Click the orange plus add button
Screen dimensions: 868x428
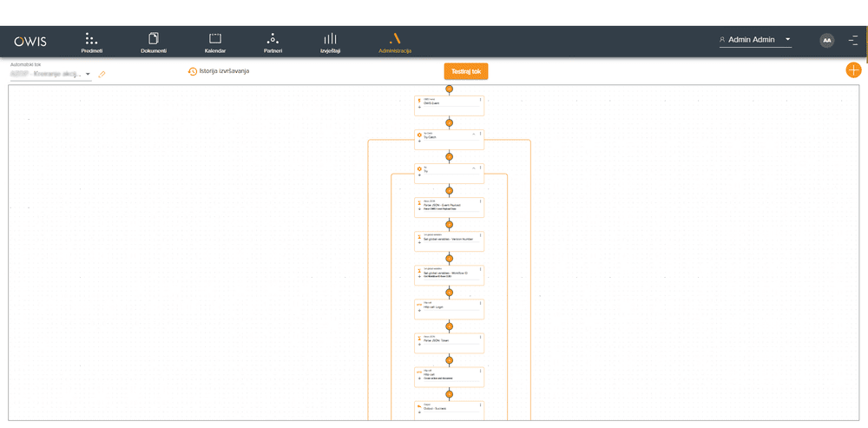pos(853,69)
